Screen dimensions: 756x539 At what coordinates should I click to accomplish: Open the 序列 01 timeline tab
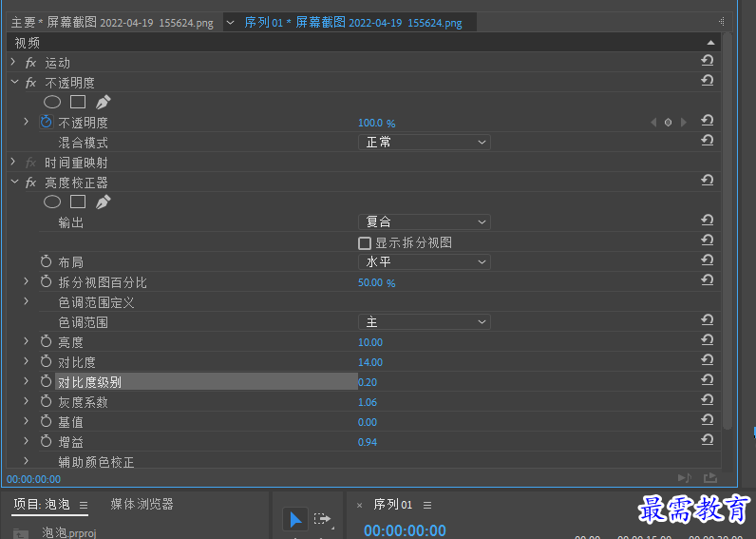392,505
